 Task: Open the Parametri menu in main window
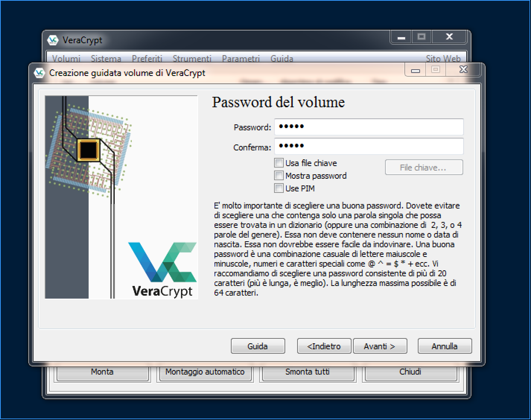[241, 58]
